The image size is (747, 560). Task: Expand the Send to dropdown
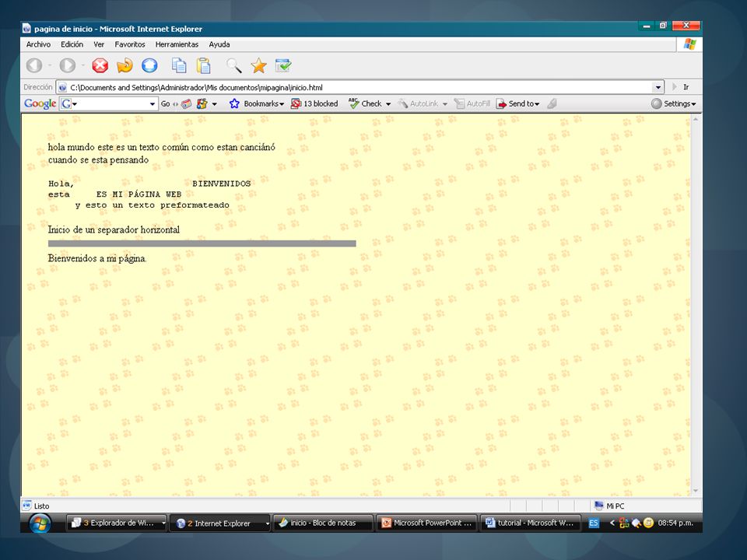(x=537, y=103)
